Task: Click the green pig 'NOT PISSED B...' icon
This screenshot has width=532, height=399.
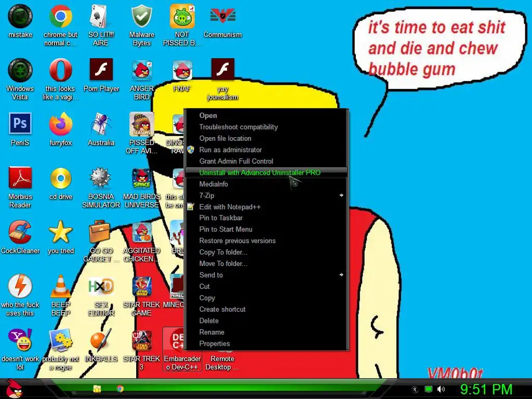Action: (182, 16)
